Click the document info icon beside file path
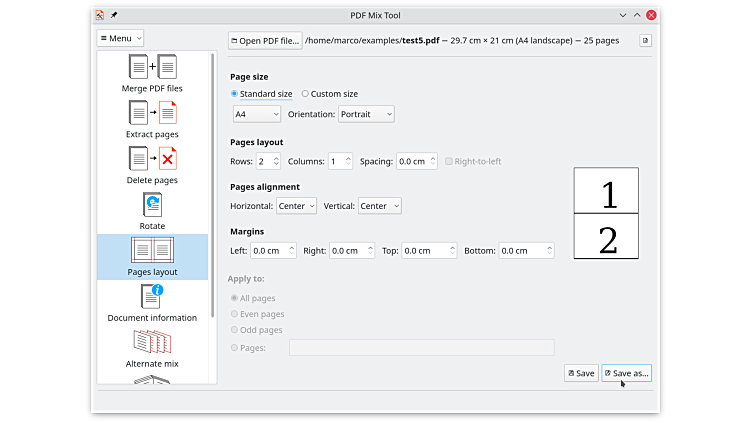Screen dimensions: 752x423 pos(645,41)
